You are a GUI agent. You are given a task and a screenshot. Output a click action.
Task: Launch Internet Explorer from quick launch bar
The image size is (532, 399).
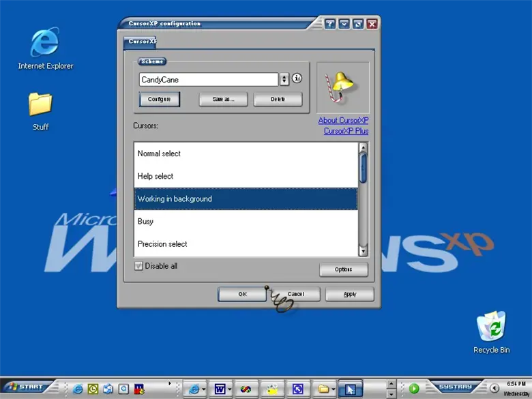(x=78, y=389)
